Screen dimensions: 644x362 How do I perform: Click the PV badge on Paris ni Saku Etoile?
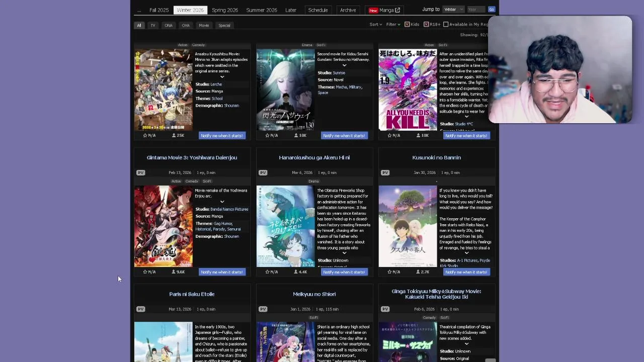[x=140, y=309]
